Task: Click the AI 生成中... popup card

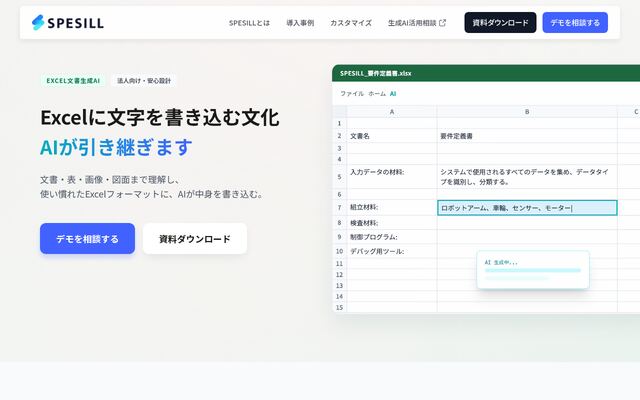Action: pos(533,270)
